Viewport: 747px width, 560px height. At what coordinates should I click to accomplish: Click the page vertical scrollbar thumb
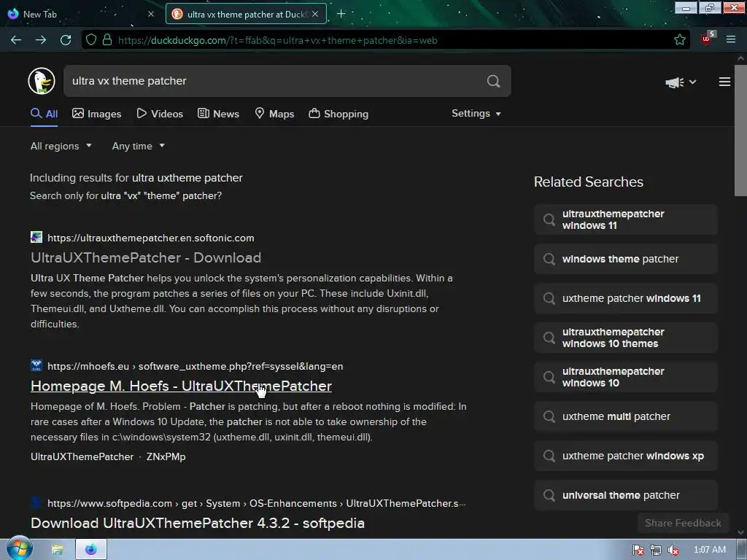click(x=740, y=130)
